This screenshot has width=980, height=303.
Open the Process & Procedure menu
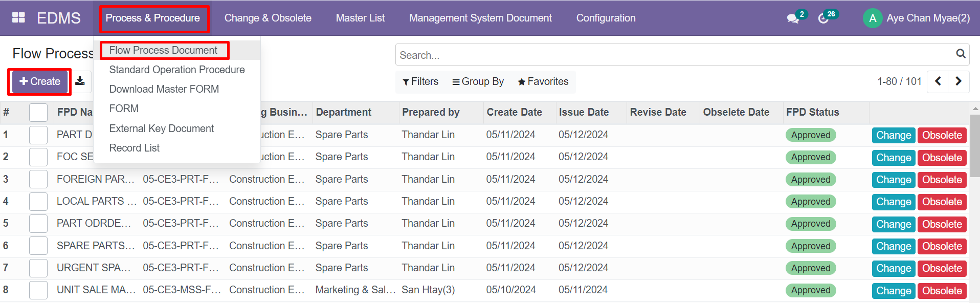(153, 18)
